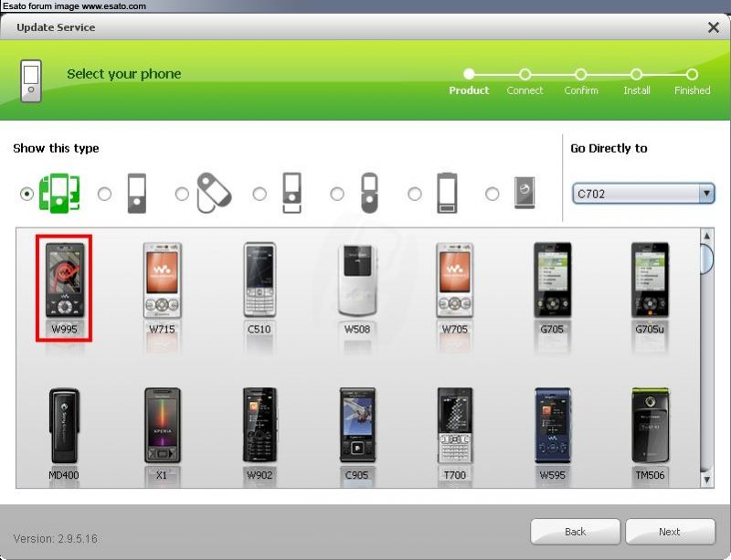Image resolution: width=731 pixels, height=560 pixels.
Task: Select the W995 phone thumbnail
Action: click(65, 280)
